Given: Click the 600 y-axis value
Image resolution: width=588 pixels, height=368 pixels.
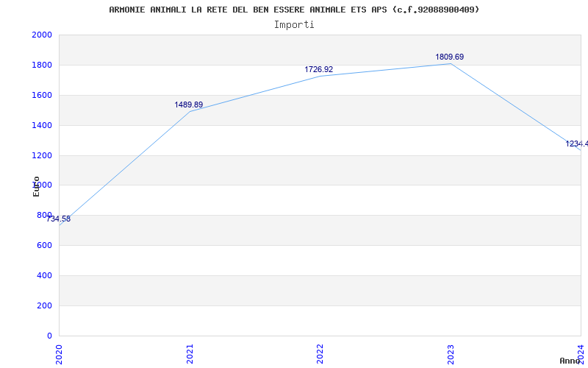Looking at the screenshot, I should [x=44, y=245].
